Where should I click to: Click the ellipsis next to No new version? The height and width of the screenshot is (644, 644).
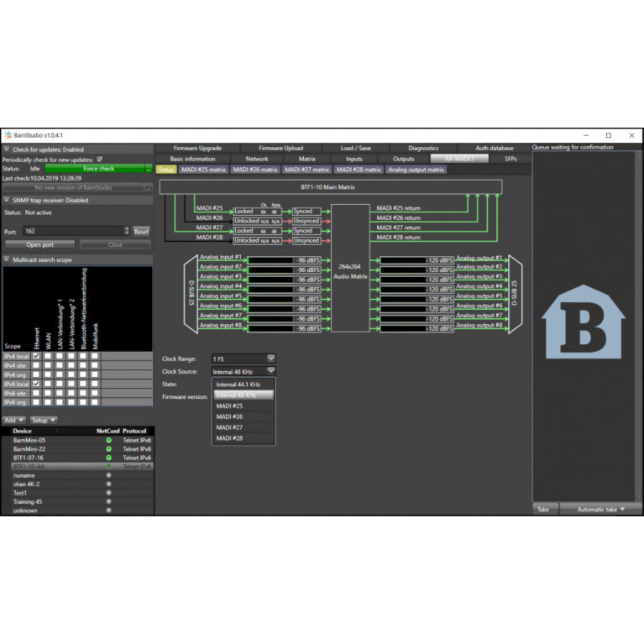coord(149,188)
